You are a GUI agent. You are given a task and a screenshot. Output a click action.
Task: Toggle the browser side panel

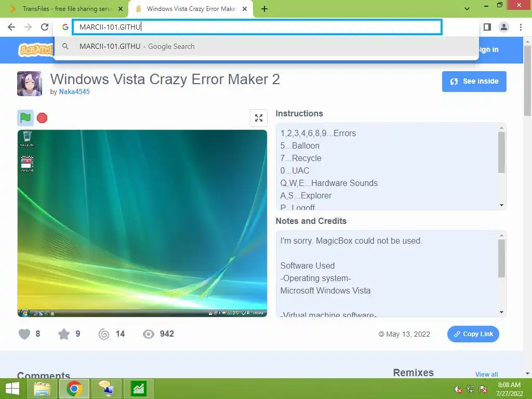click(487, 27)
